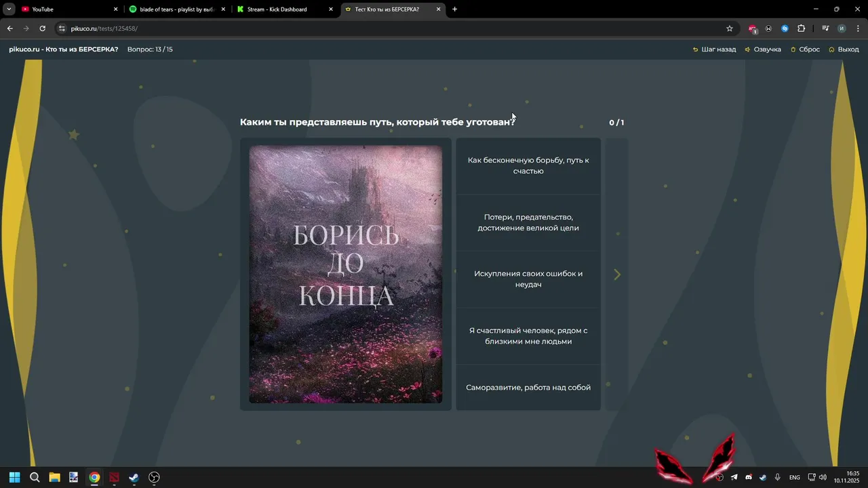Screen dimensions: 868x488
Task: Click the Discord tray icon
Action: pos(749,477)
